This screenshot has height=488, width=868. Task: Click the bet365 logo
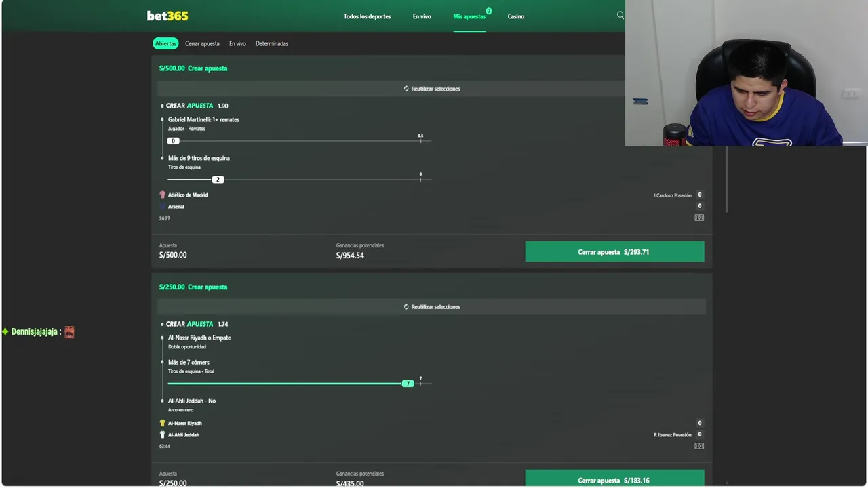tap(167, 16)
